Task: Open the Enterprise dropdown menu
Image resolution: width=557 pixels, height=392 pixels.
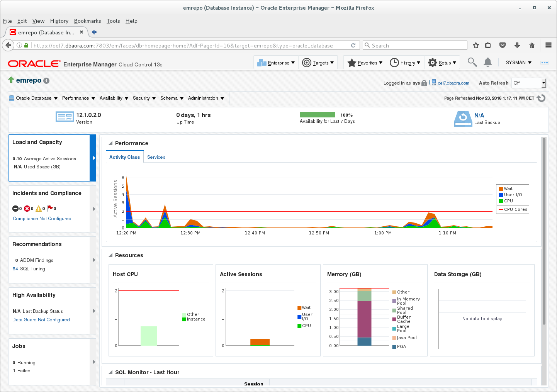Action: coord(276,63)
